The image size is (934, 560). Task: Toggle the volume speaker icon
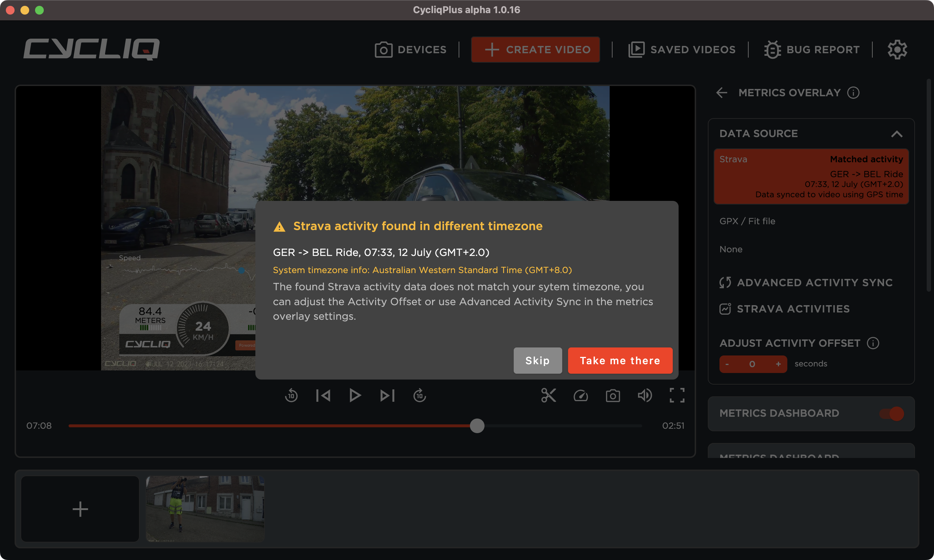[645, 396]
